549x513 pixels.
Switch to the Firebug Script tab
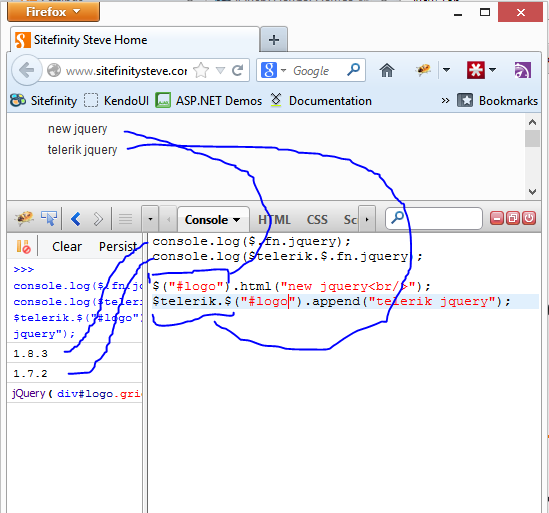350,220
